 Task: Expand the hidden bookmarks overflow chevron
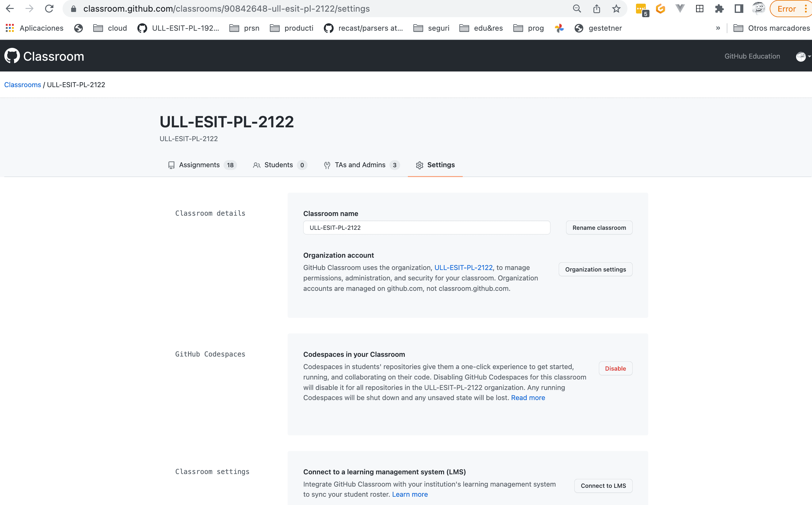click(x=718, y=28)
